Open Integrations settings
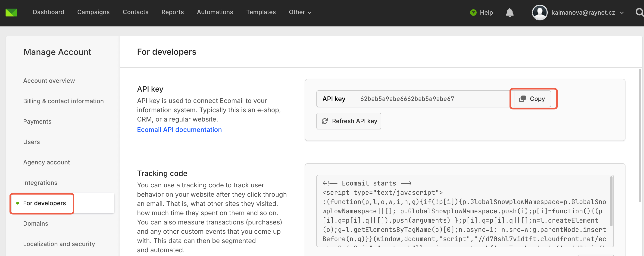 tap(40, 182)
